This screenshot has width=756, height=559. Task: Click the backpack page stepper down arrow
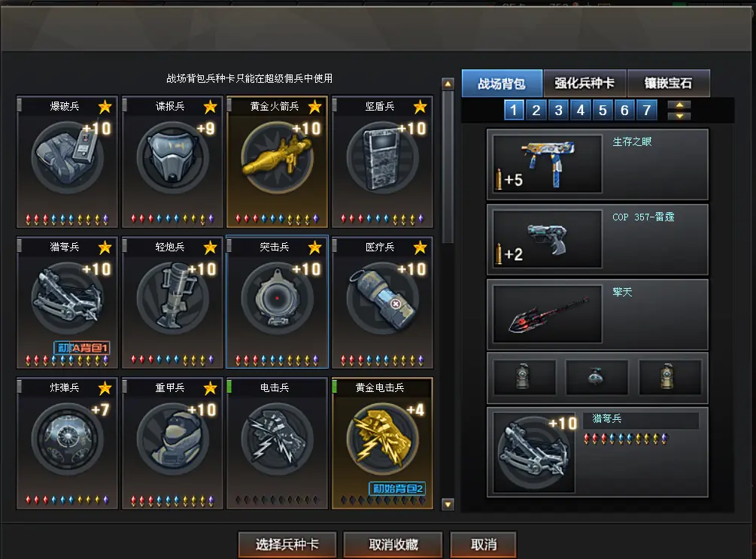point(679,116)
